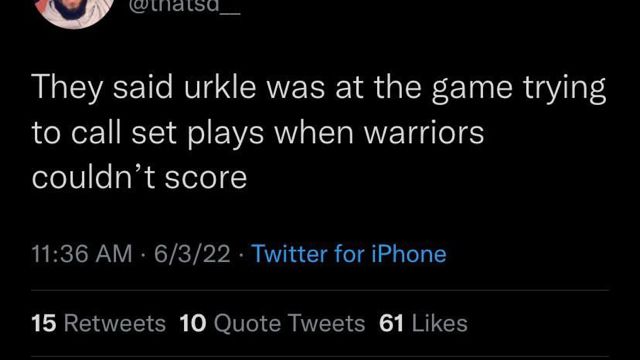Select the 6/3/22 date text
The image size is (640, 360).
[192, 254]
